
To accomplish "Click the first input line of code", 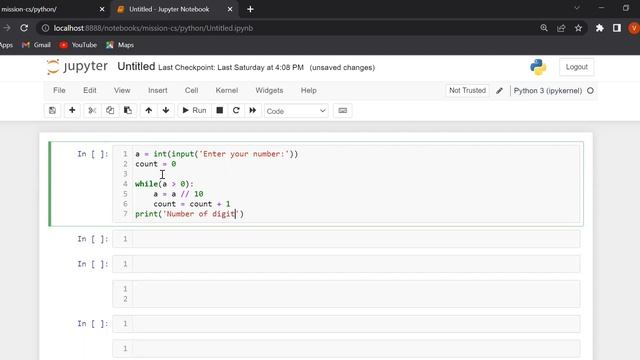I will (x=217, y=154).
